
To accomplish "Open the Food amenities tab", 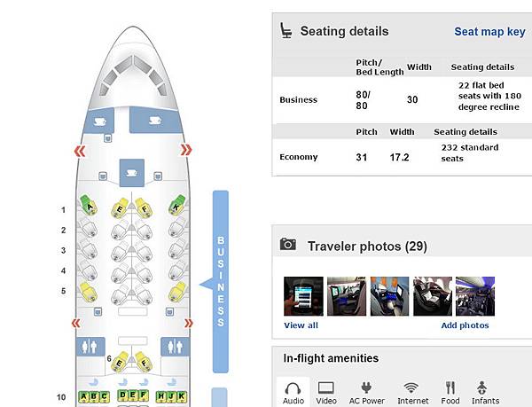I will click(x=450, y=393).
